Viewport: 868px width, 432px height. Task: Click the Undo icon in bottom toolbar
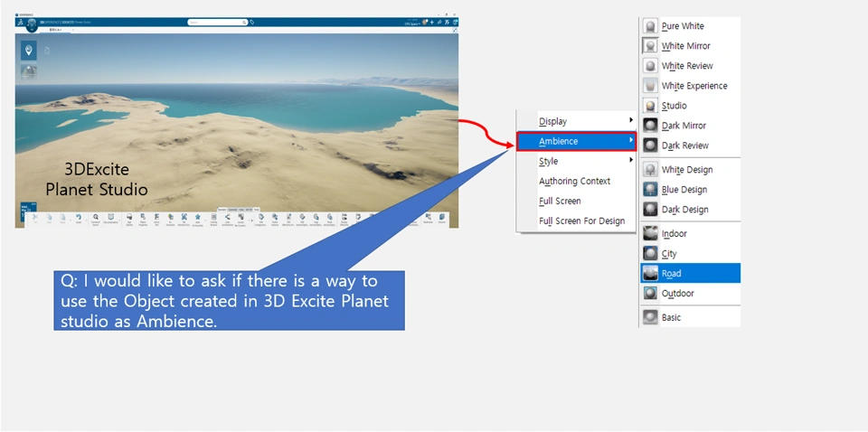pyautogui.click(x=79, y=217)
